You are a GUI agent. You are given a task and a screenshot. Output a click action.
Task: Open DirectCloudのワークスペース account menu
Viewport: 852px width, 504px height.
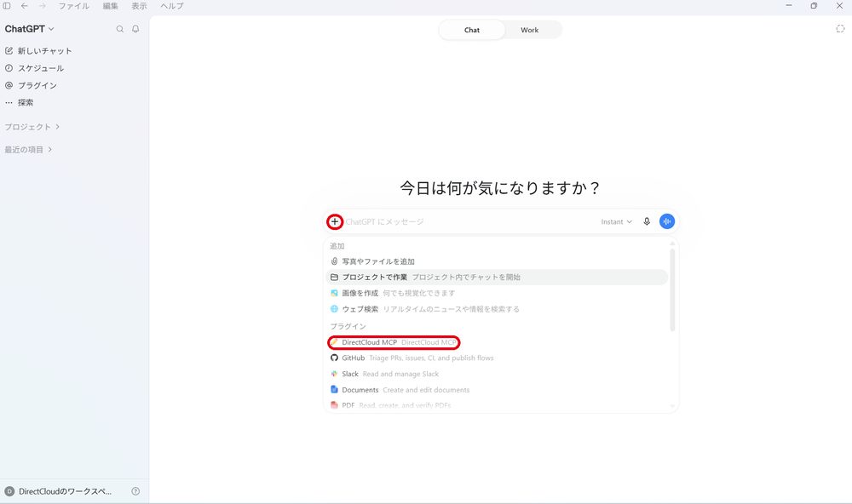point(58,491)
